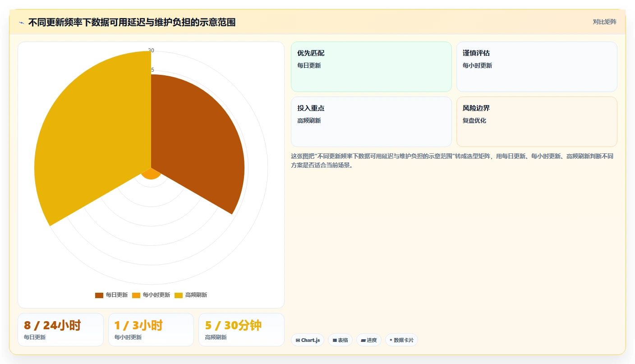The height and width of the screenshot is (364, 635).
Task: Toggle 每日更新 legend swatch in chart
Action: tap(99, 295)
